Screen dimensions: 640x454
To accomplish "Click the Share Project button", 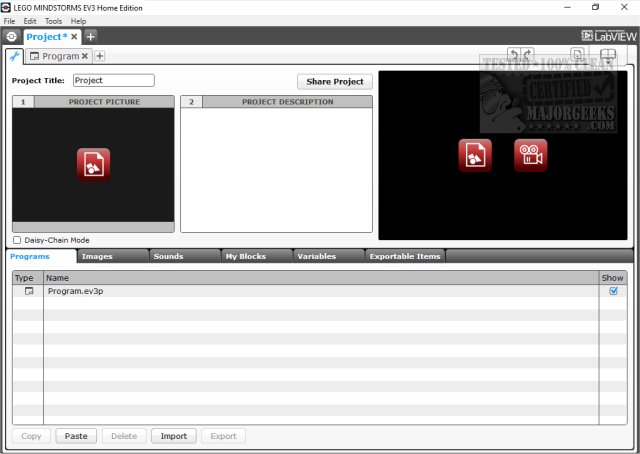I will pyautogui.click(x=335, y=82).
